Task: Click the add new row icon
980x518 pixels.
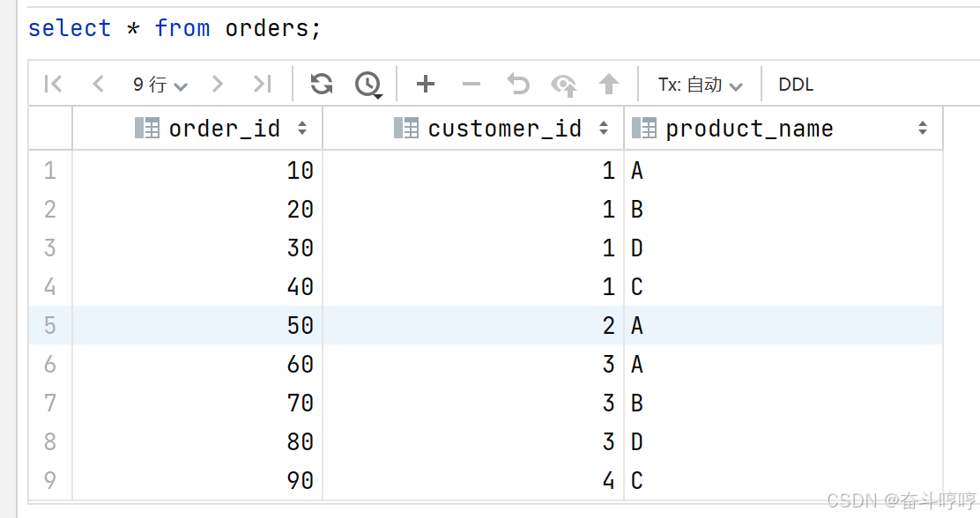Action: coord(426,84)
